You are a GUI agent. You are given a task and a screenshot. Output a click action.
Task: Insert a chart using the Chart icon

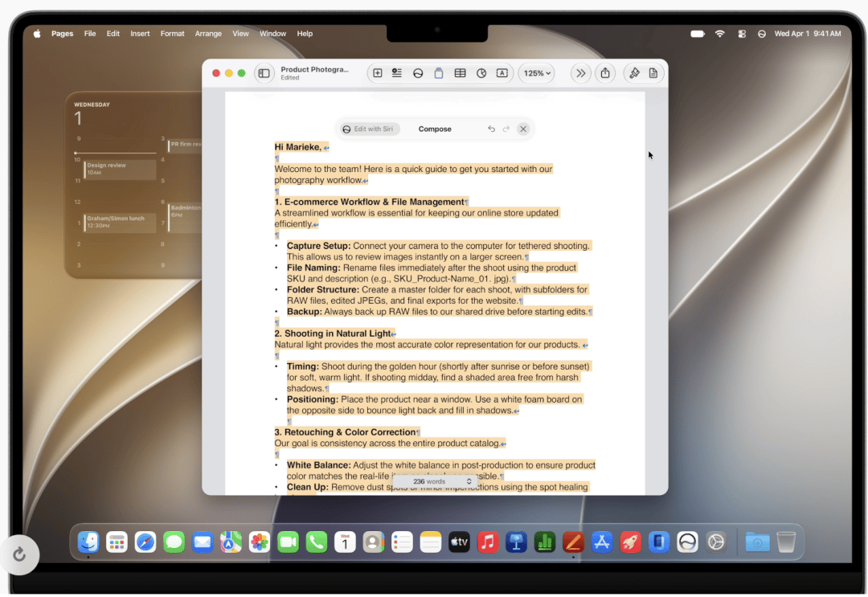pos(481,73)
